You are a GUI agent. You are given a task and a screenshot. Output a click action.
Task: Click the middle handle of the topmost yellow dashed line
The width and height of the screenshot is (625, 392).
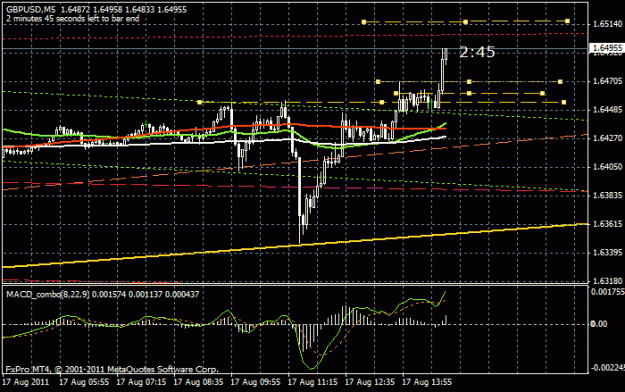[466, 22]
